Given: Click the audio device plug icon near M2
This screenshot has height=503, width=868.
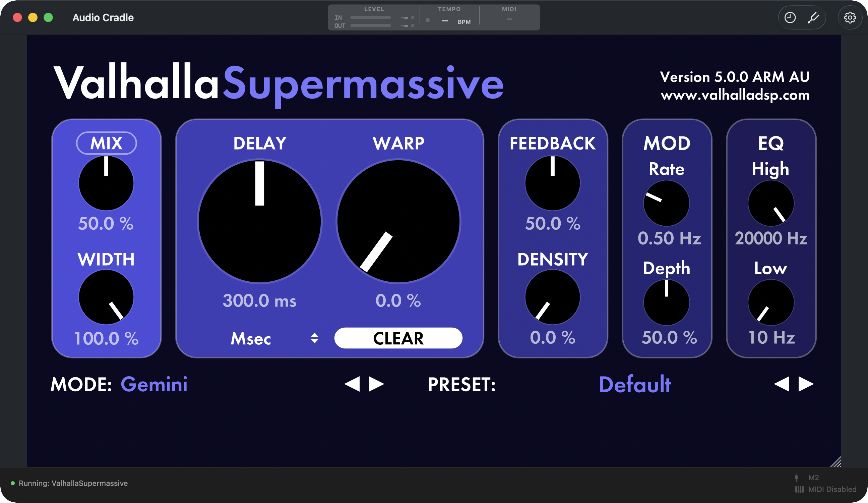Looking at the screenshot, I should click(x=796, y=478).
